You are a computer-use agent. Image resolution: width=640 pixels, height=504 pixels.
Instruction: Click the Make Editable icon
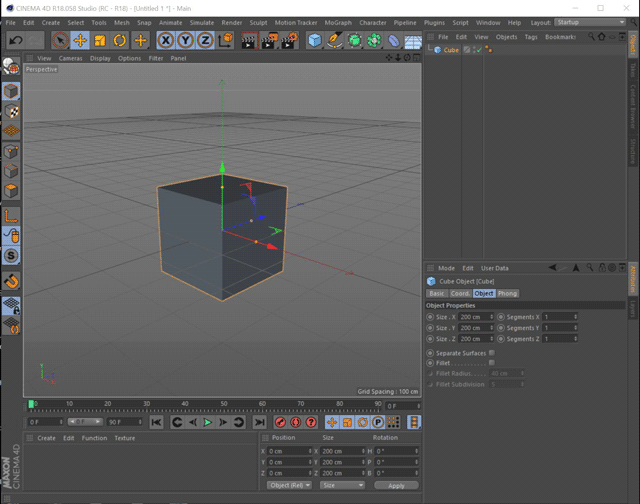[x=11, y=66]
